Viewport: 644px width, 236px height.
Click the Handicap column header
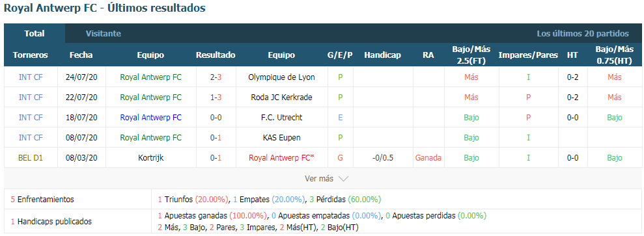tap(382, 55)
